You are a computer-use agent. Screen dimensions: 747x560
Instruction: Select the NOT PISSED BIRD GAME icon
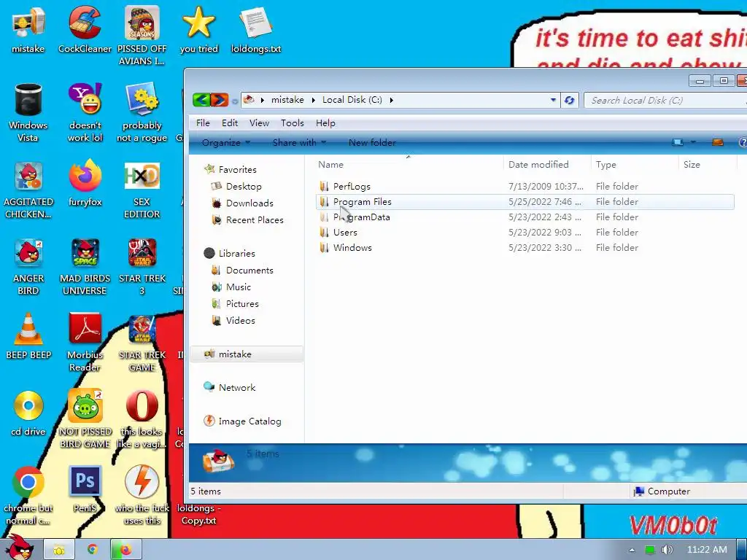tap(85, 419)
